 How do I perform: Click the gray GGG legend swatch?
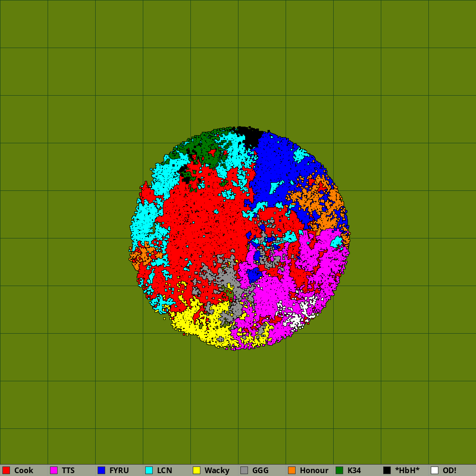click(x=244, y=470)
